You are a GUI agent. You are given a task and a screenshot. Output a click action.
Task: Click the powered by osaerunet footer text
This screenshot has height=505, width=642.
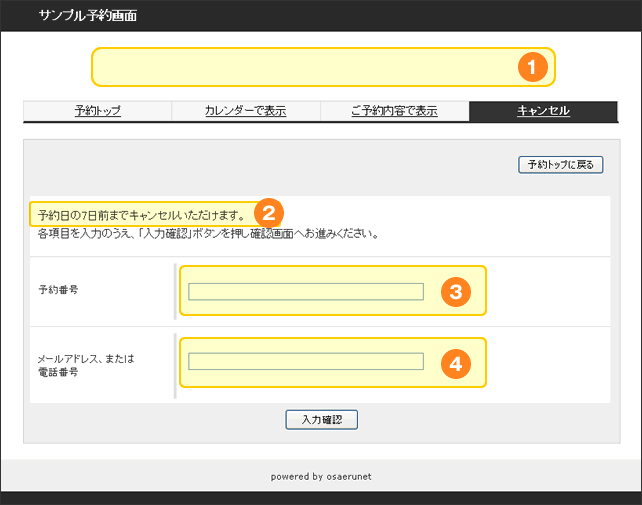pyautogui.click(x=321, y=477)
